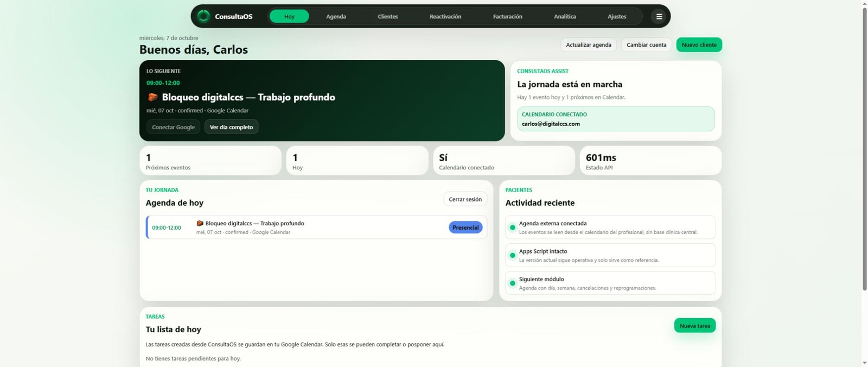Click the 601ms Estado API card
The image size is (868, 367).
tap(651, 161)
